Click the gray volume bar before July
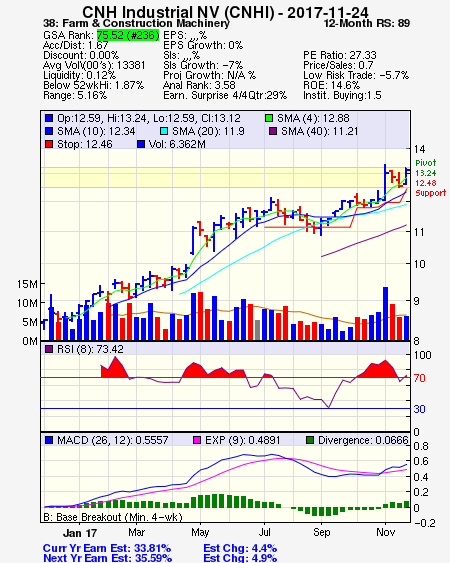The image size is (450, 563). pyautogui.click(x=257, y=330)
